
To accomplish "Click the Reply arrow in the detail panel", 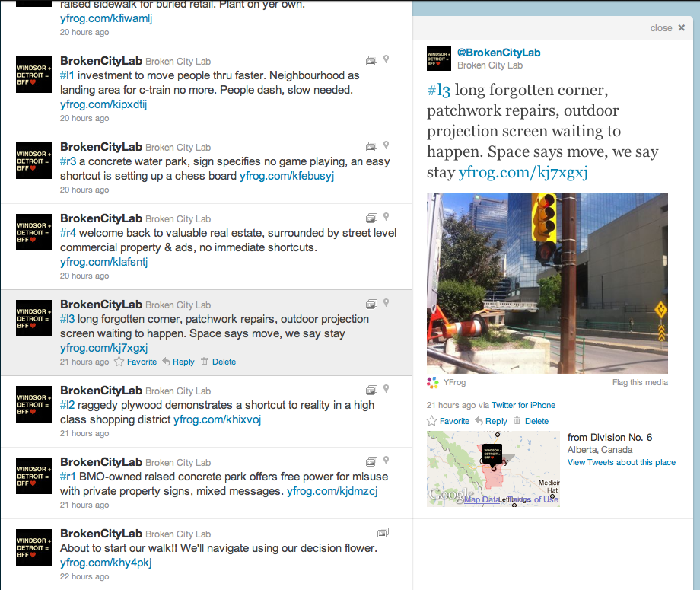I will 491,421.
